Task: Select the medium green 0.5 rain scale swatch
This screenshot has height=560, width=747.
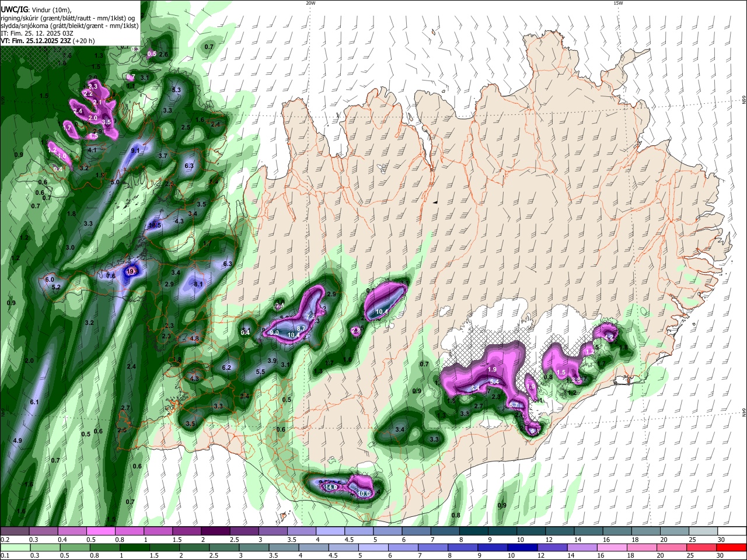Action: pyautogui.click(x=75, y=547)
